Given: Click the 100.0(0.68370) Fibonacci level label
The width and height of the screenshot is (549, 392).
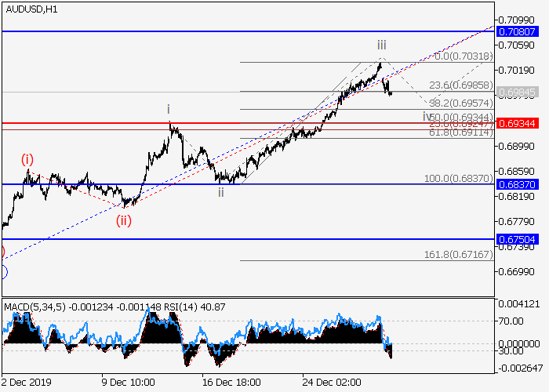Looking at the screenshot, I should coord(458,179).
